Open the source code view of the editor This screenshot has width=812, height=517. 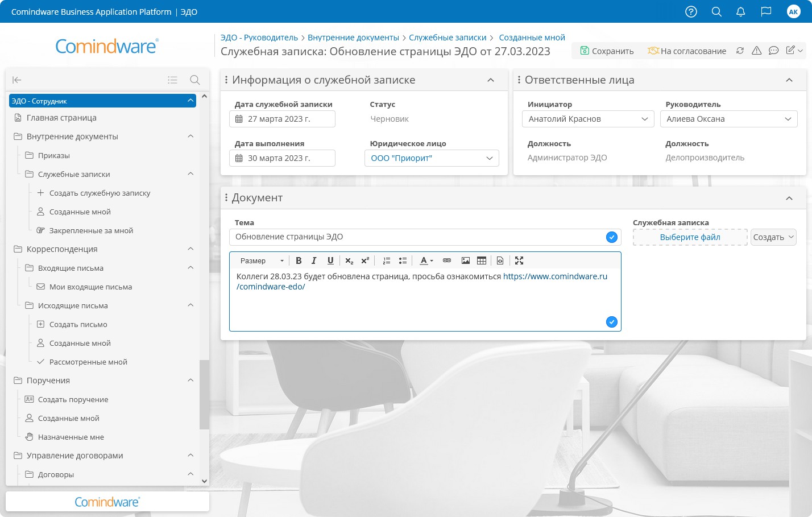(500, 260)
